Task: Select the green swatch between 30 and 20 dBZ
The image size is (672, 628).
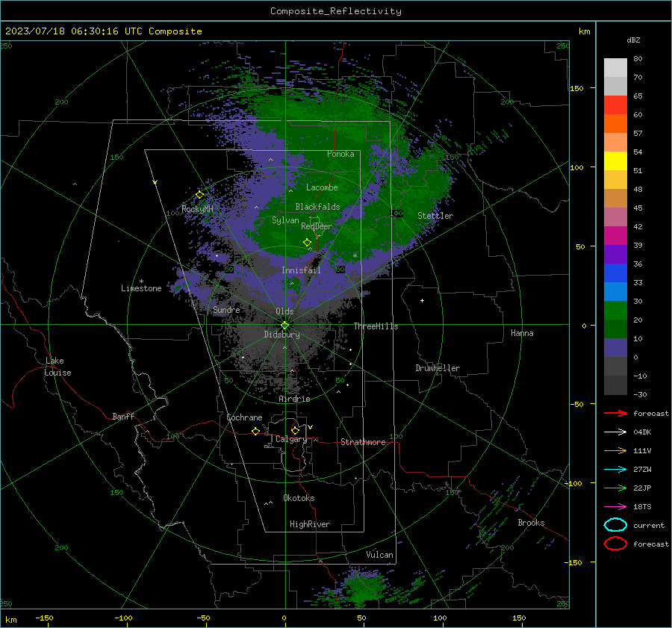Action: coord(615,310)
